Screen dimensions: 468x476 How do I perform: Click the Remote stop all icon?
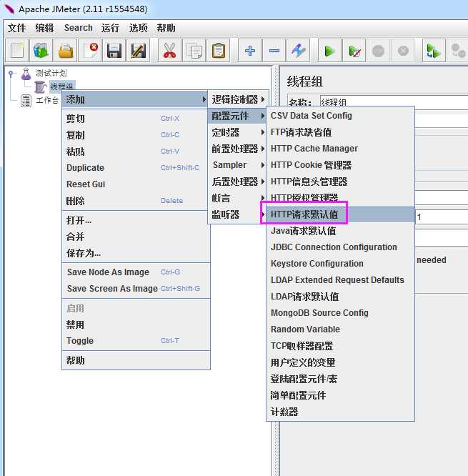click(458, 51)
